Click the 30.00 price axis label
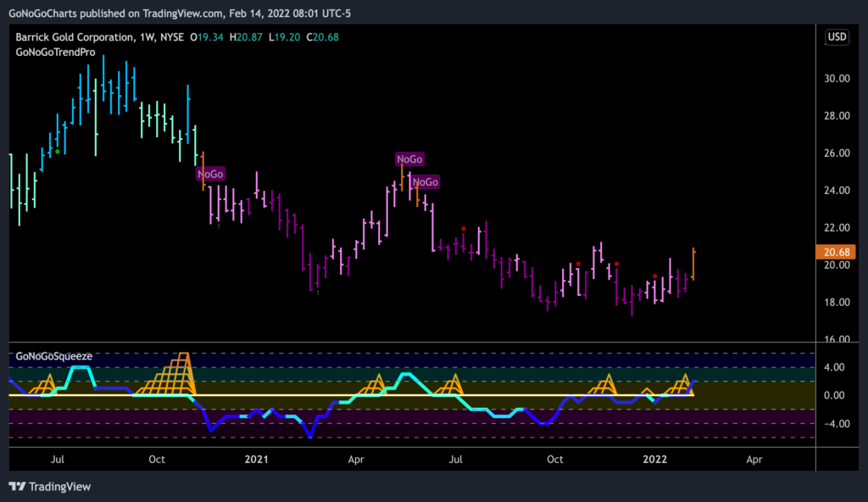 837,79
